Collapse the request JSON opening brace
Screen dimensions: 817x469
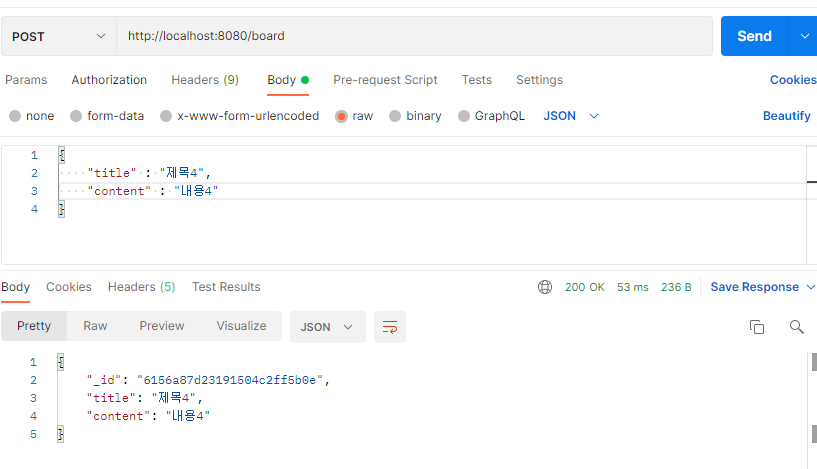(61, 155)
